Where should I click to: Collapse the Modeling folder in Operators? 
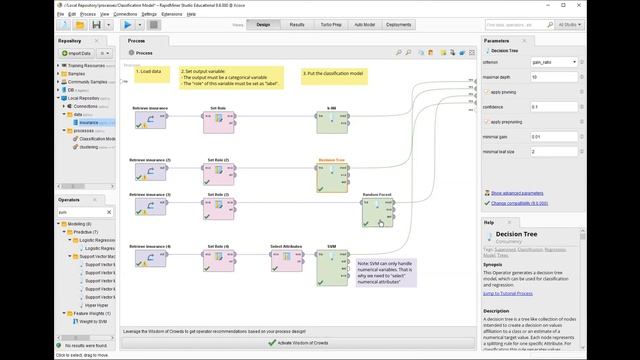pyautogui.click(x=58, y=224)
